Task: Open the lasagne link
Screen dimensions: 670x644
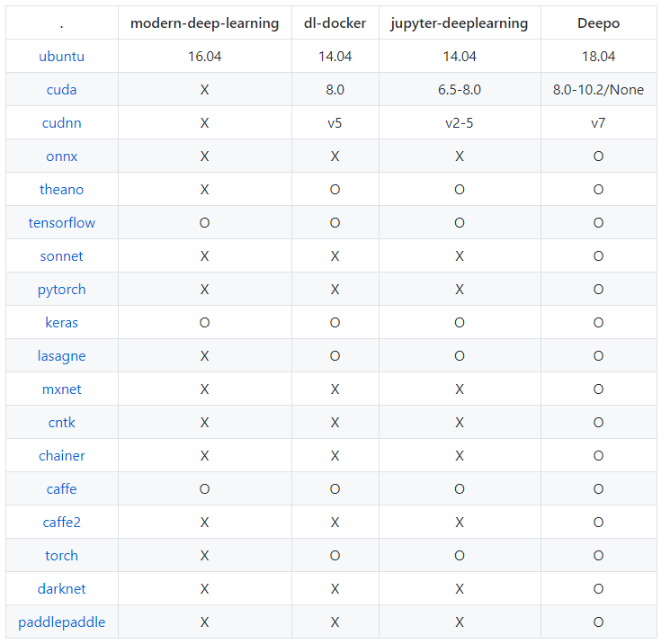Action: pyautogui.click(x=61, y=356)
